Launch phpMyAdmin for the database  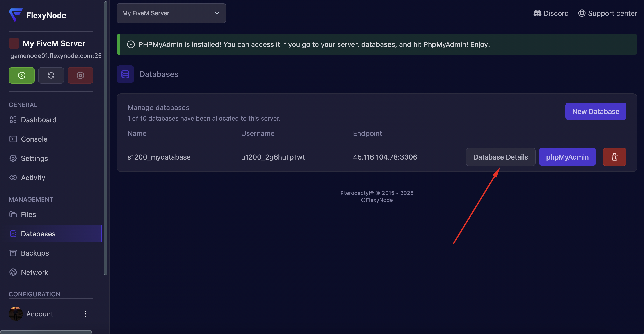(567, 157)
